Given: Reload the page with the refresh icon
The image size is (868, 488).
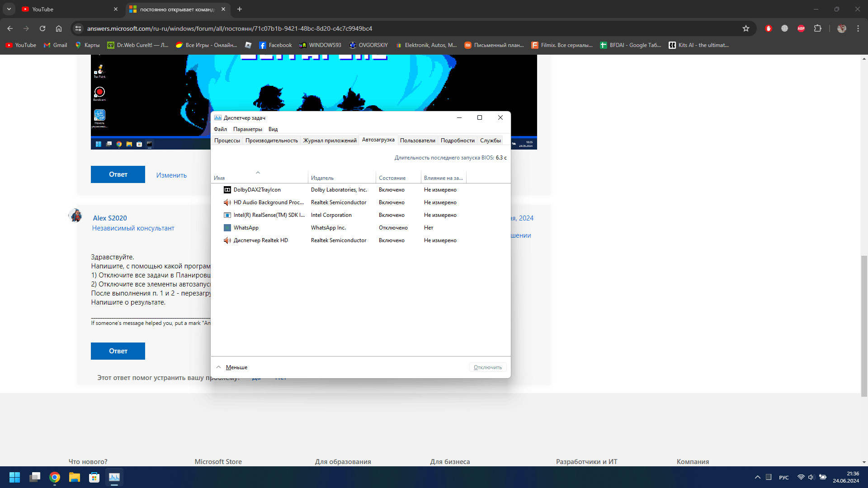Looking at the screenshot, I should tap(42, 28).
